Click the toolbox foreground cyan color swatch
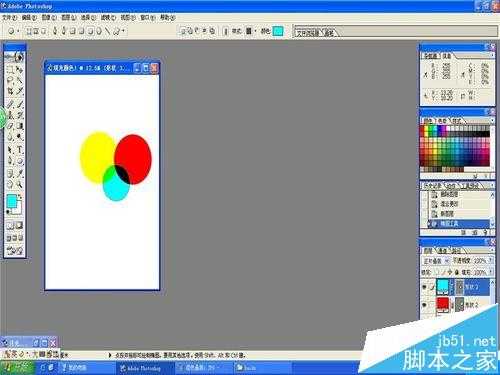The image size is (500, 375). (x=12, y=201)
